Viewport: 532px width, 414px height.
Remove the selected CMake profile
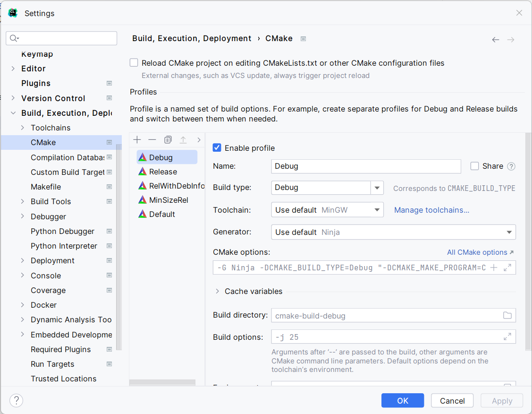tap(152, 139)
